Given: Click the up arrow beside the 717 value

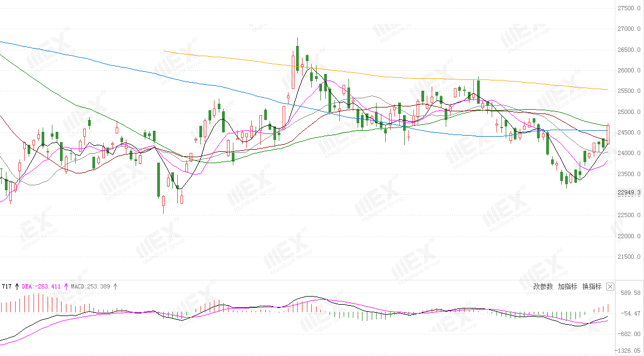Looking at the screenshot, I should tap(17, 287).
